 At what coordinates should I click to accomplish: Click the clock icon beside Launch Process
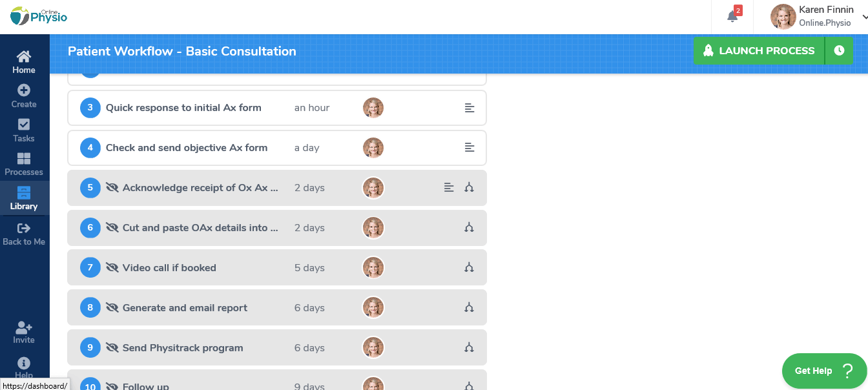click(x=839, y=50)
